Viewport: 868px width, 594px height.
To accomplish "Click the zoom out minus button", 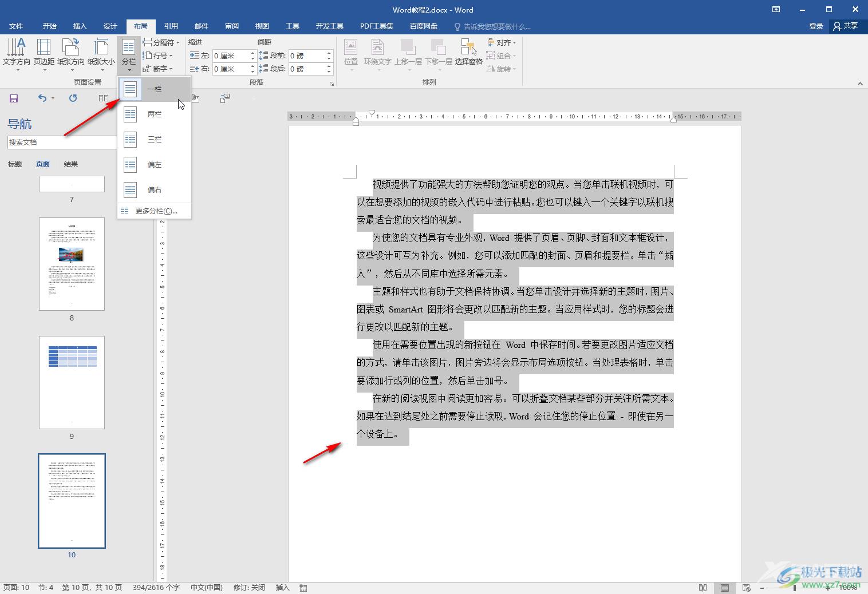I will 762,588.
